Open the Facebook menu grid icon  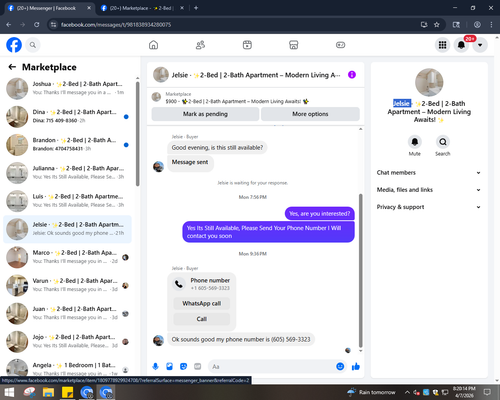click(442, 45)
